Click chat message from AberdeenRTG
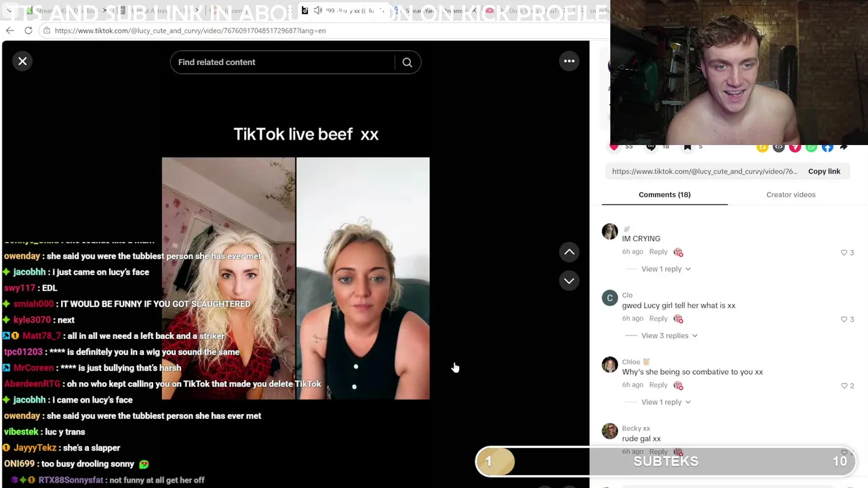868x488 pixels. (x=163, y=384)
